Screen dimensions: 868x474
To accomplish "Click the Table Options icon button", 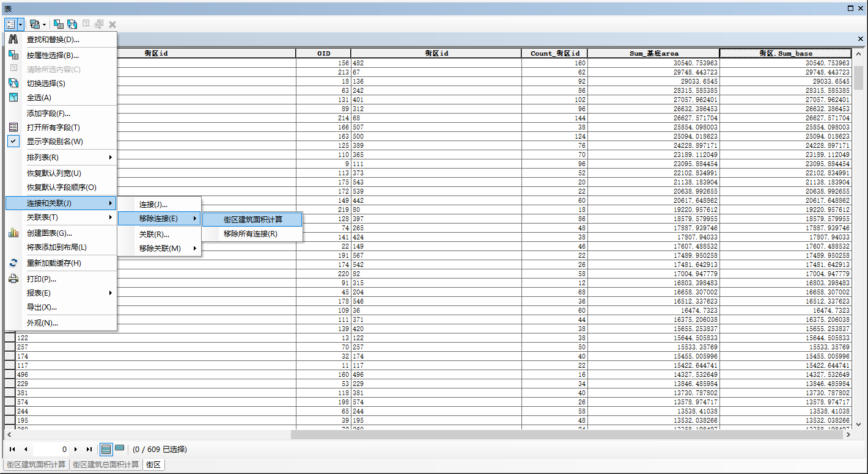I will click(x=11, y=24).
